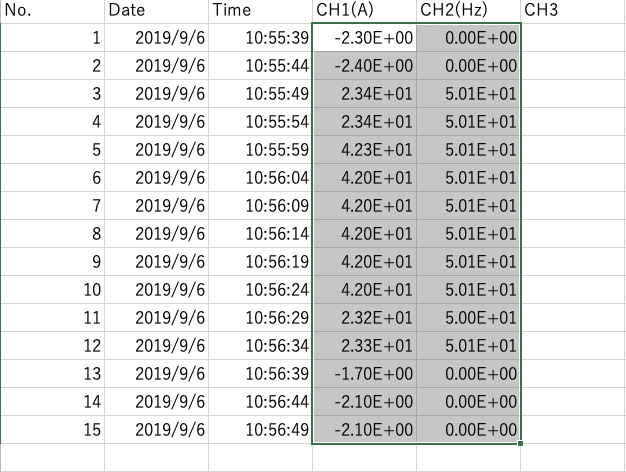The image size is (626, 472).
Task: Select the Time header cell
Action: [x=260, y=11]
